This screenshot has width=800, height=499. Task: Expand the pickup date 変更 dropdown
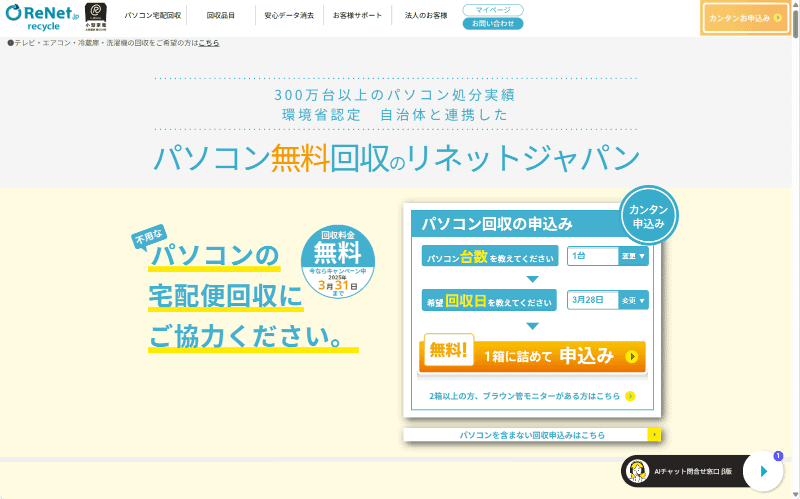(x=634, y=301)
